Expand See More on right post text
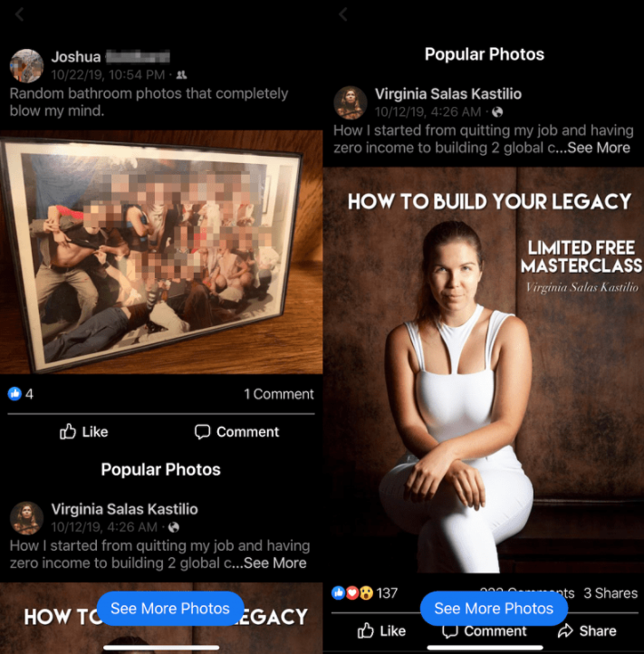The height and width of the screenshot is (654, 644). coord(599,148)
